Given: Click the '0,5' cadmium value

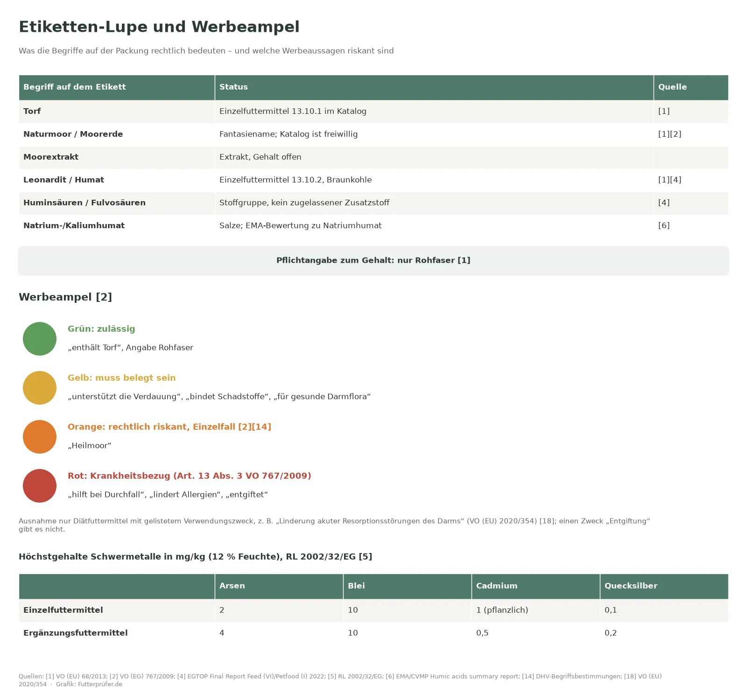Looking at the screenshot, I should tap(482, 633).
